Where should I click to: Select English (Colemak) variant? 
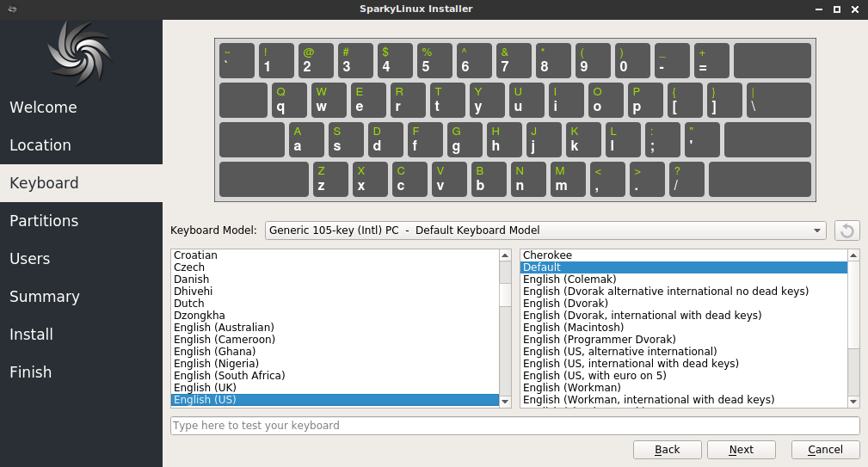click(x=684, y=280)
